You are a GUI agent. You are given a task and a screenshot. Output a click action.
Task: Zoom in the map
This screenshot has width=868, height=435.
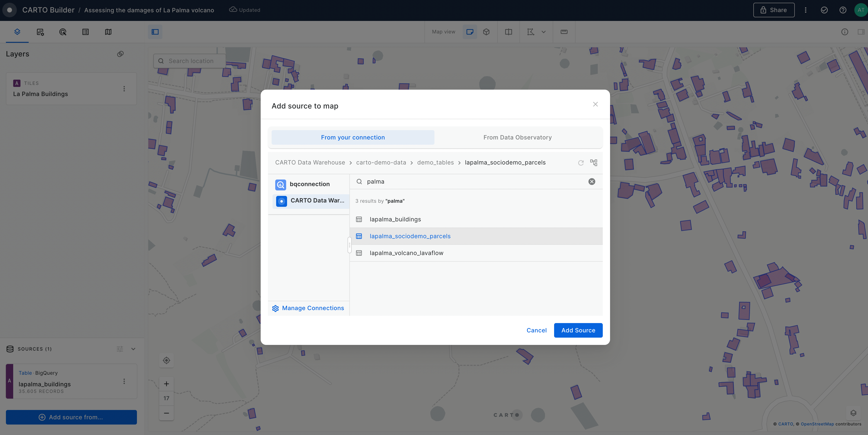[x=167, y=384]
